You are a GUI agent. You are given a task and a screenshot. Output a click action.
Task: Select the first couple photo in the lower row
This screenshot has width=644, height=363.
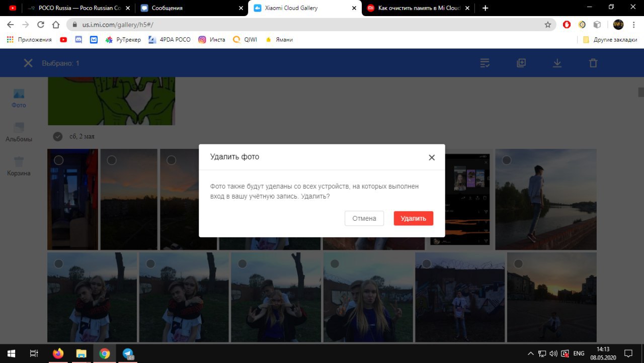pos(59,263)
